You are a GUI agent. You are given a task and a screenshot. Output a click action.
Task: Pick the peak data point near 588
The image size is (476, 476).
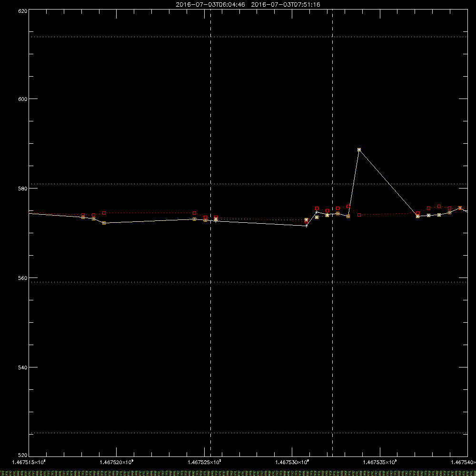tap(359, 149)
